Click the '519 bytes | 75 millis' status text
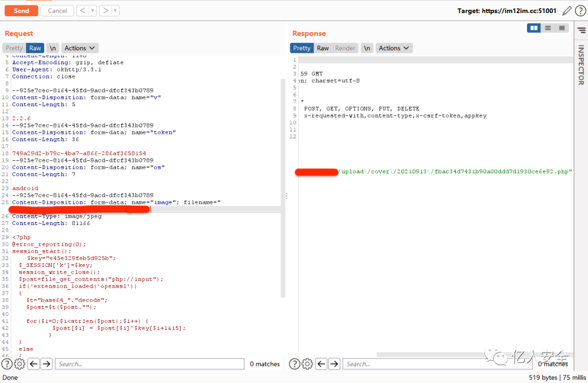Viewport: 588px width, 383px height. point(558,378)
